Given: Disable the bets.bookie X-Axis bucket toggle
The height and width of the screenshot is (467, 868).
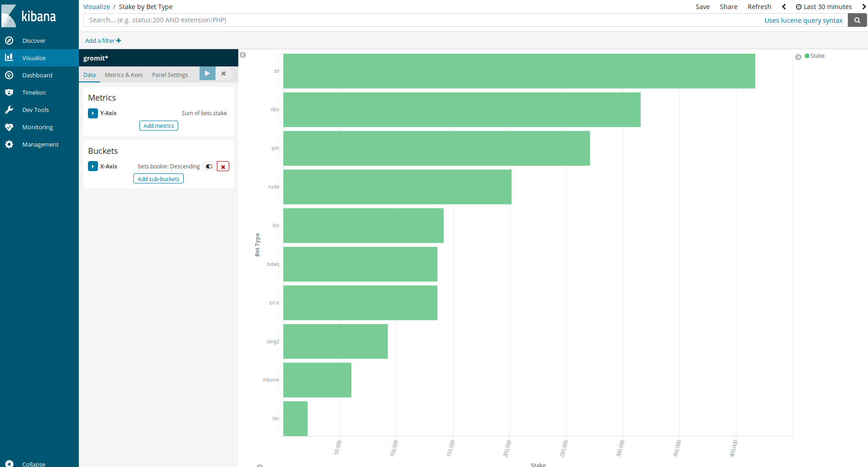Looking at the screenshot, I should [209, 166].
